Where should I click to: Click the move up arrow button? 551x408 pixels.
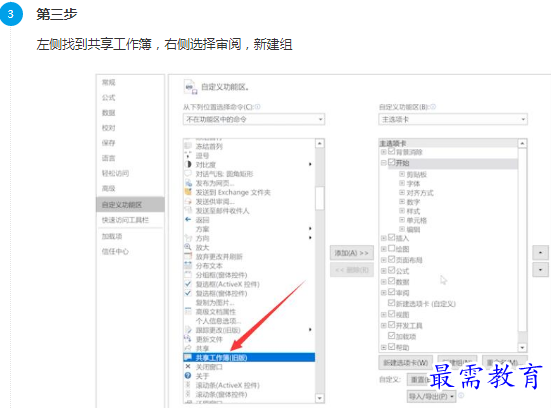(x=540, y=252)
